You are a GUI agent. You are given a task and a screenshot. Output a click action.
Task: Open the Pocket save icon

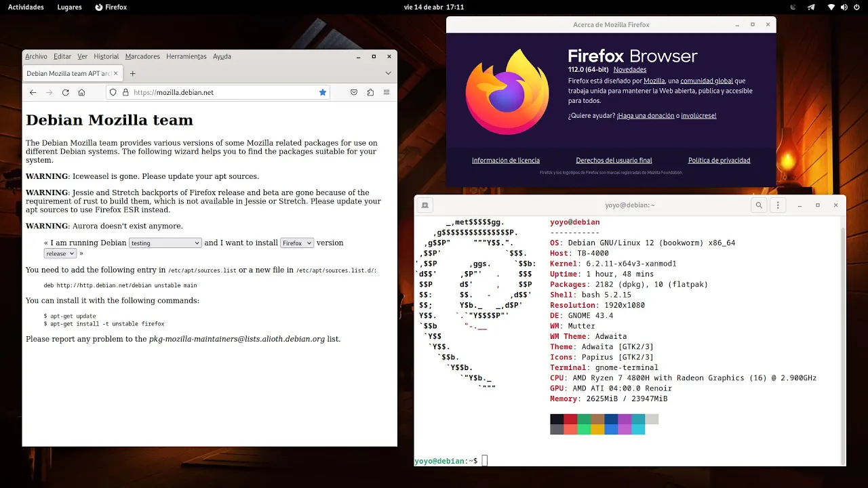(x=354, y=92)
